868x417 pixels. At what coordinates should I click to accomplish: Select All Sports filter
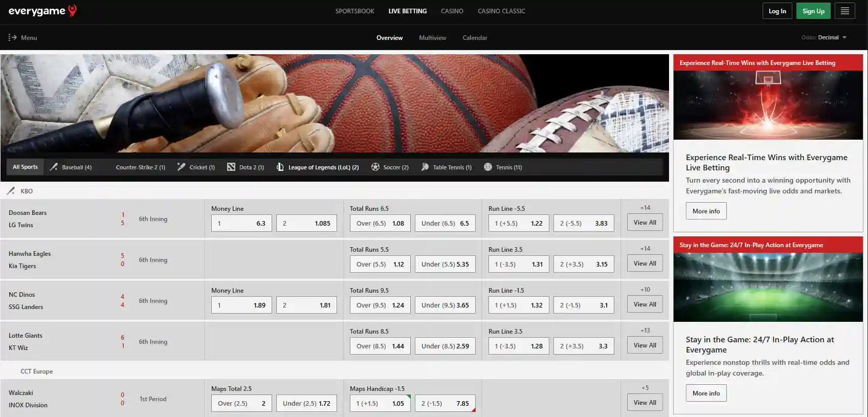click(x=25, y=167)
